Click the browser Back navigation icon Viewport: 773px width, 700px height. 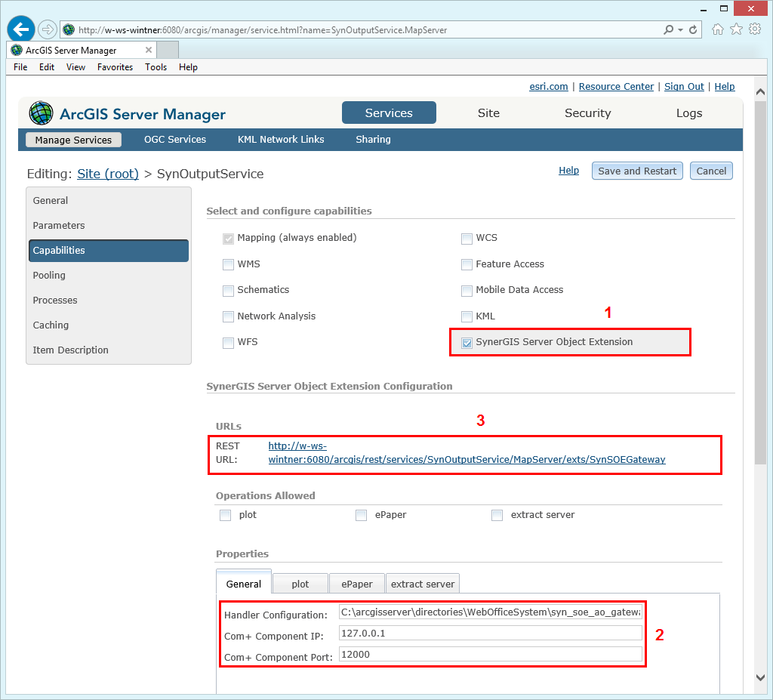20,29
